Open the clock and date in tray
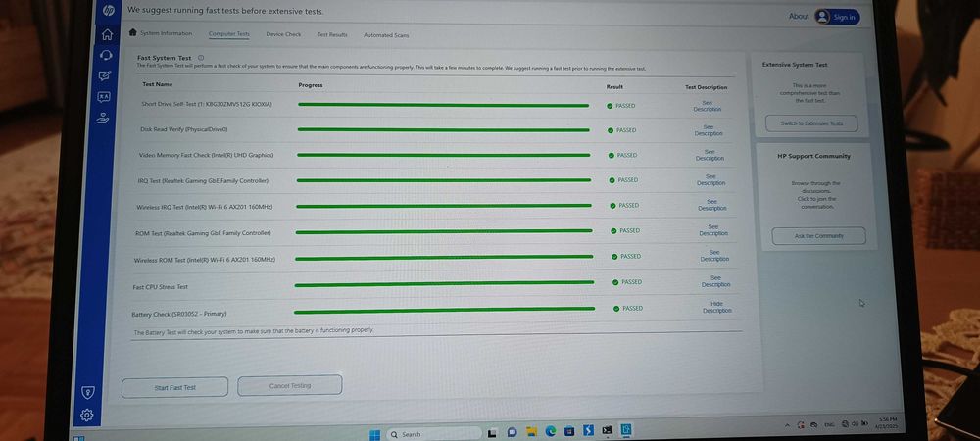The width and height of the screenshot is (980, 441). click(x=887, y=421)
